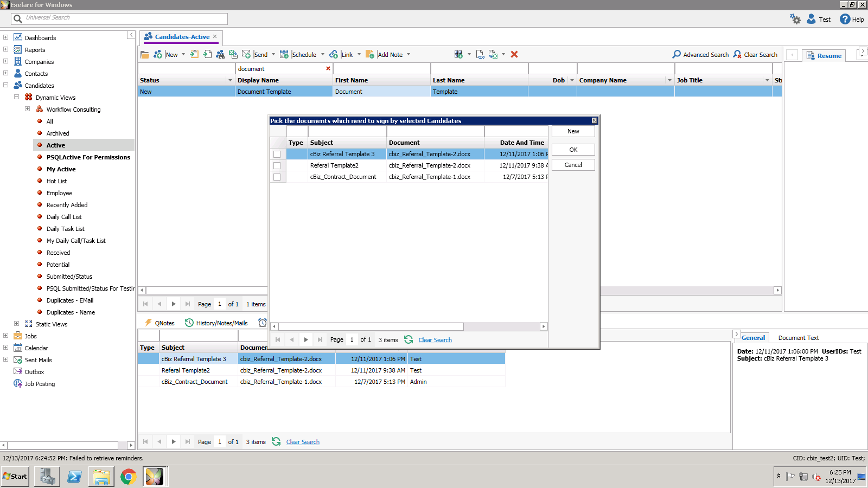Click the red delete X icon
Viewport: 868px width, 488px height.
pos(514,54)
